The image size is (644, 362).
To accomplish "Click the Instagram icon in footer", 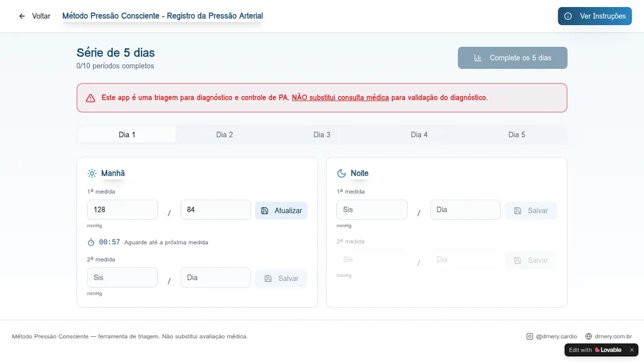I will [530, 336].
